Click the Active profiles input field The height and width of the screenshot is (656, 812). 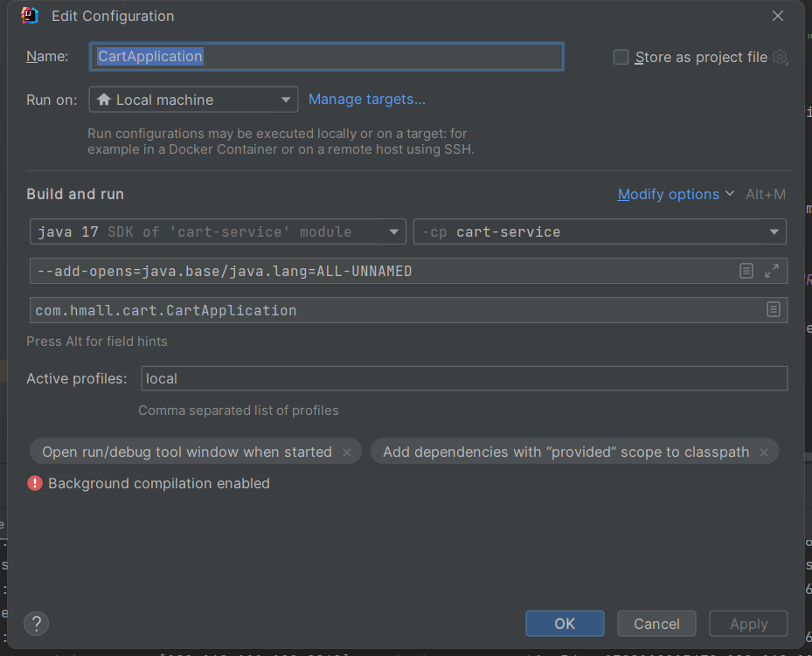(x=463, y=378)
